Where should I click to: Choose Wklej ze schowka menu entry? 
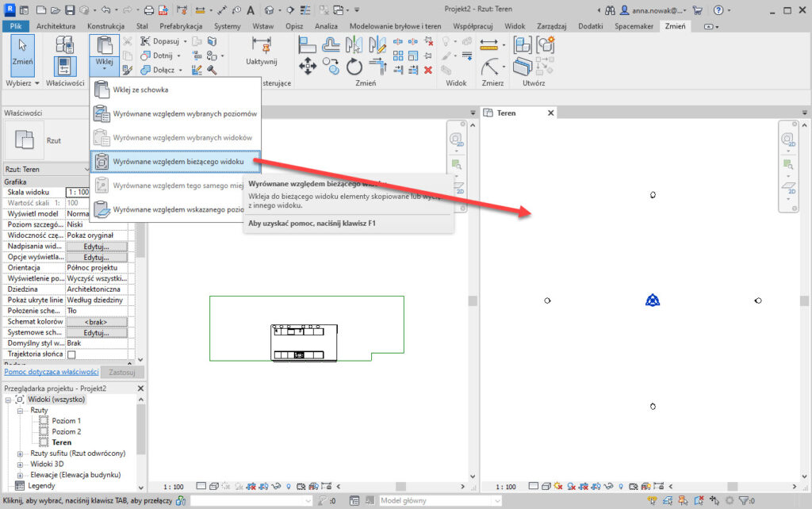tap(140, 90)
